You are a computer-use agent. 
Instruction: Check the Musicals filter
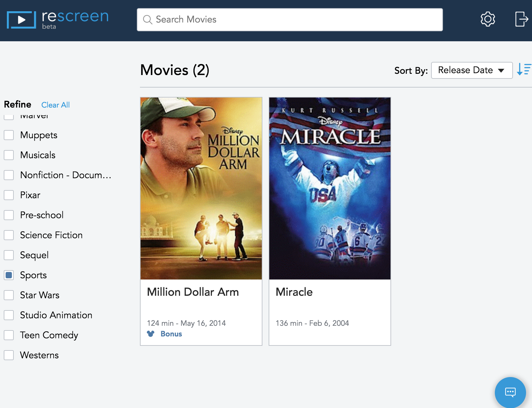[x=9, y=155]
